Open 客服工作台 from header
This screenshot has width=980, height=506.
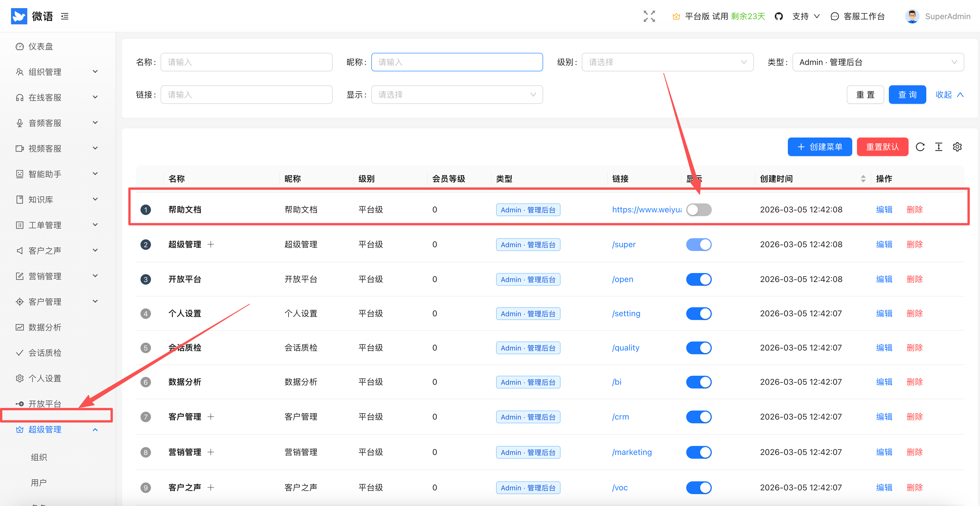coord(858,16)
